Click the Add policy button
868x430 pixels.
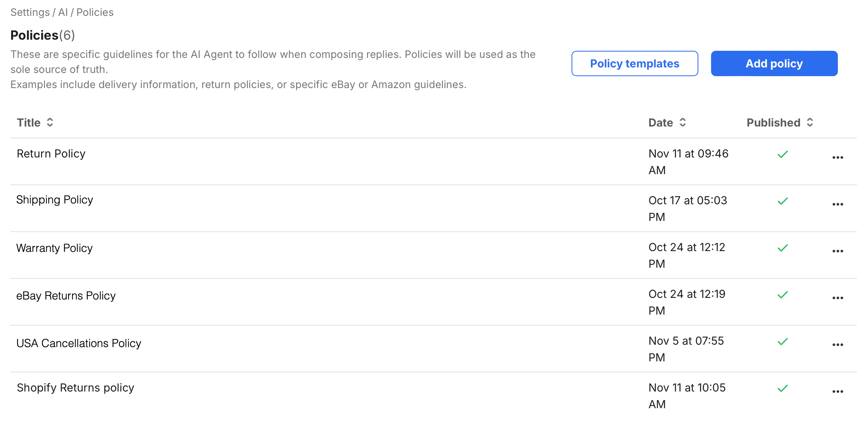pyautogui.click(x=774, y=63)
